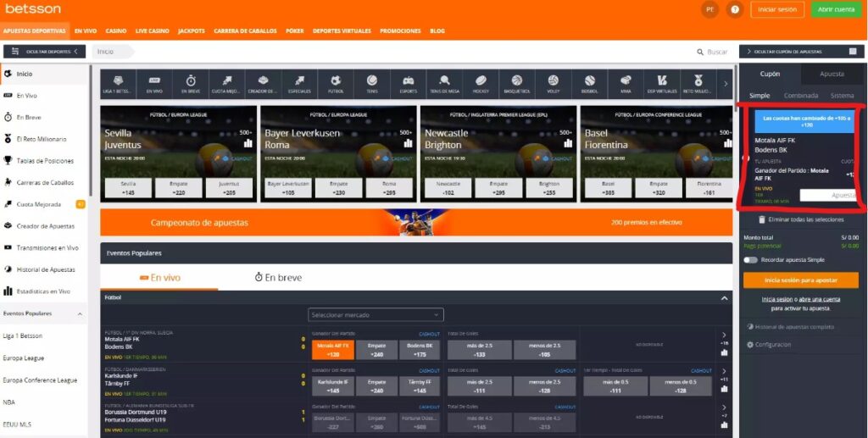Select the Fútbol icon in sports bar
The width and height of the screenshot is (868, 438).
336,83
